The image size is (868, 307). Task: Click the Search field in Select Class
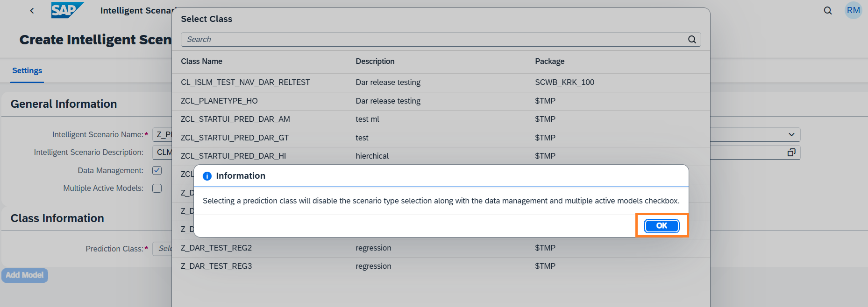pyautogui.click(x=434, y=40)
